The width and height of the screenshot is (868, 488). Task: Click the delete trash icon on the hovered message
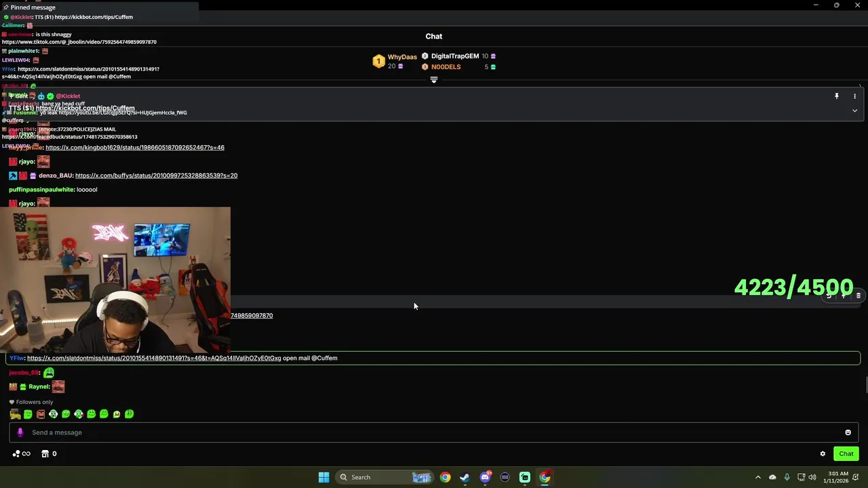859,296
